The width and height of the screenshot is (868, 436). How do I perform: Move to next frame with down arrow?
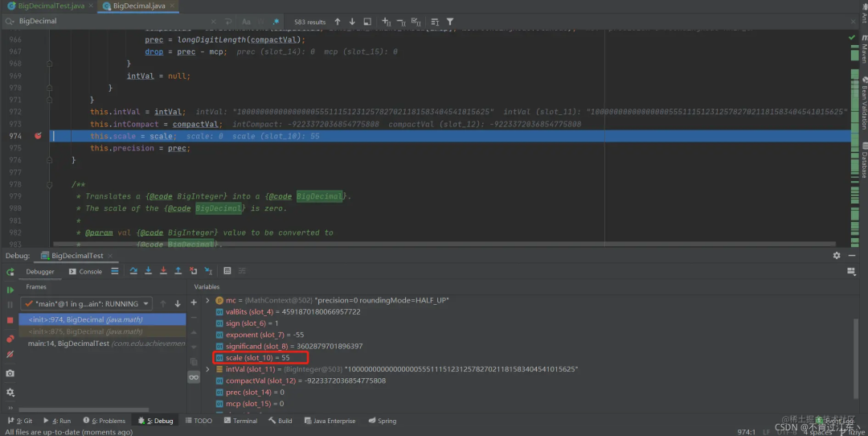click(178, 303)
